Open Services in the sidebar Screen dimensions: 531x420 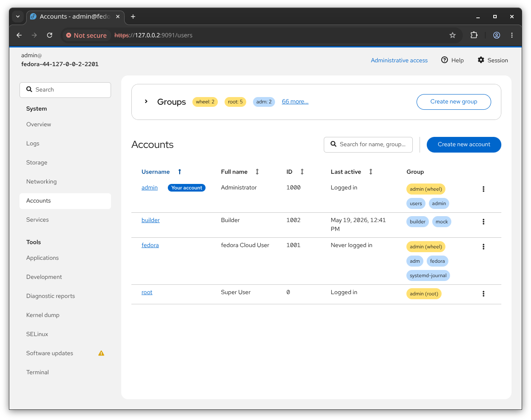pos(65,220)
